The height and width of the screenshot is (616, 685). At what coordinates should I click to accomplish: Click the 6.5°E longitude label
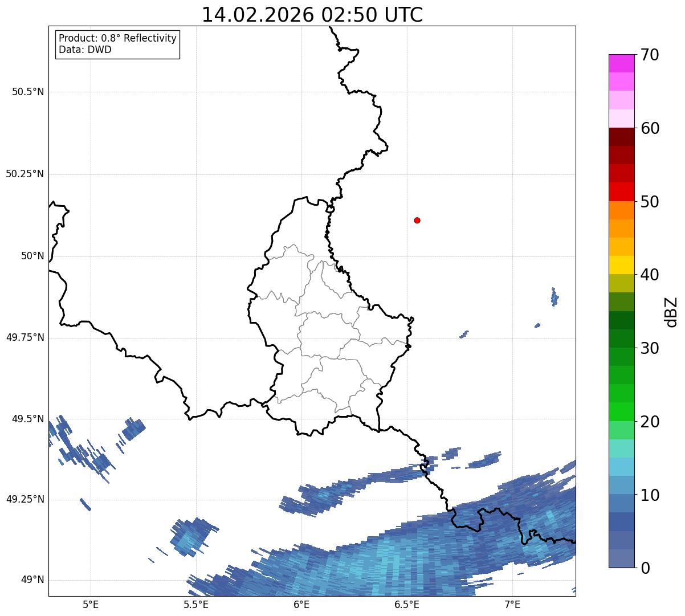[x=407, y=604]
